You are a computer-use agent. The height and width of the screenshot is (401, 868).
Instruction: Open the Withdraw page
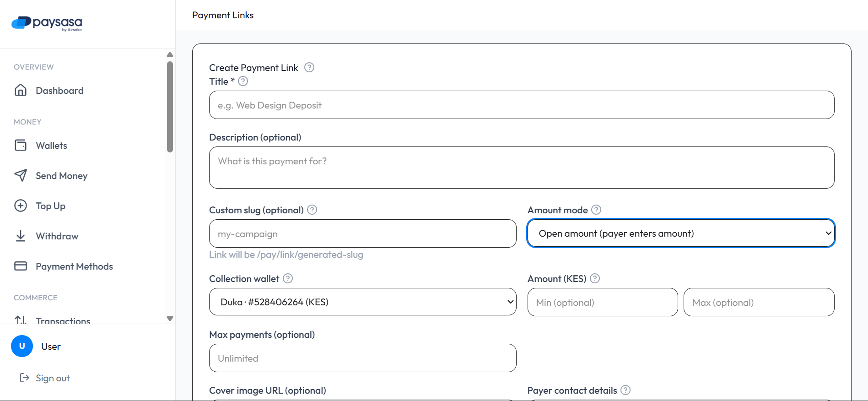point(57,236)
